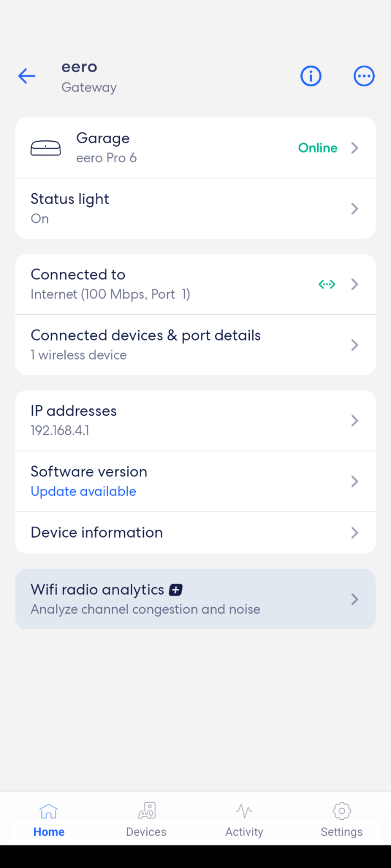Tap the back arrow icon
Viewport: 391px width, 868px height.
27,76
